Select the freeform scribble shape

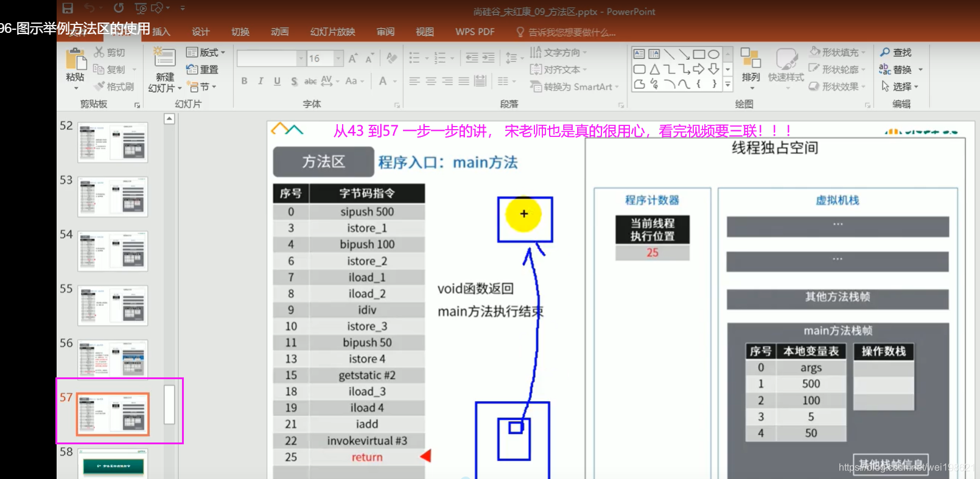654,84
